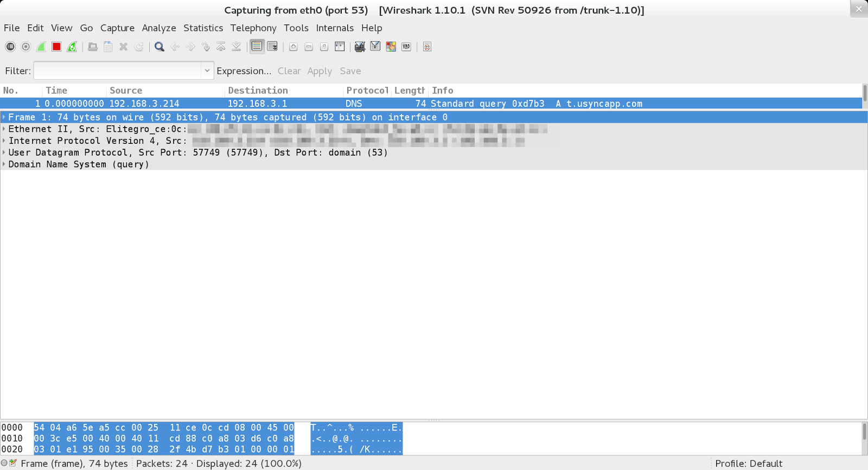Click the expert info status LED
Screen dimensions: 868x470
coord(4,463)
